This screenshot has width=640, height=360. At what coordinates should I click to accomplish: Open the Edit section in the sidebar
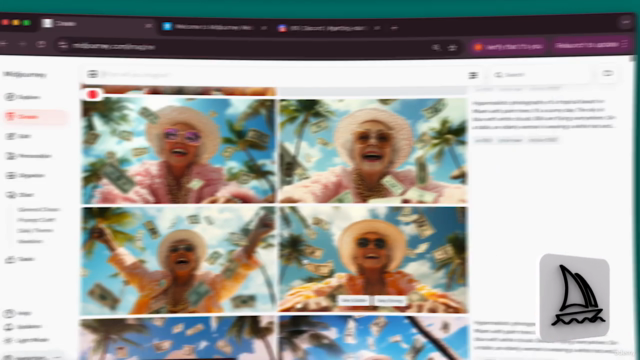pos(18,136)
